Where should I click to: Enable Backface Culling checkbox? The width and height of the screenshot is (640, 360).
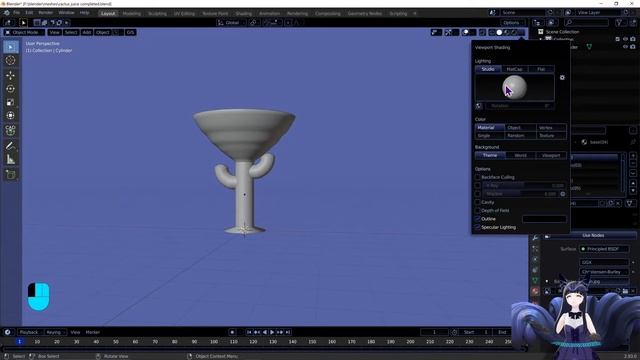(x=478, y=177)
